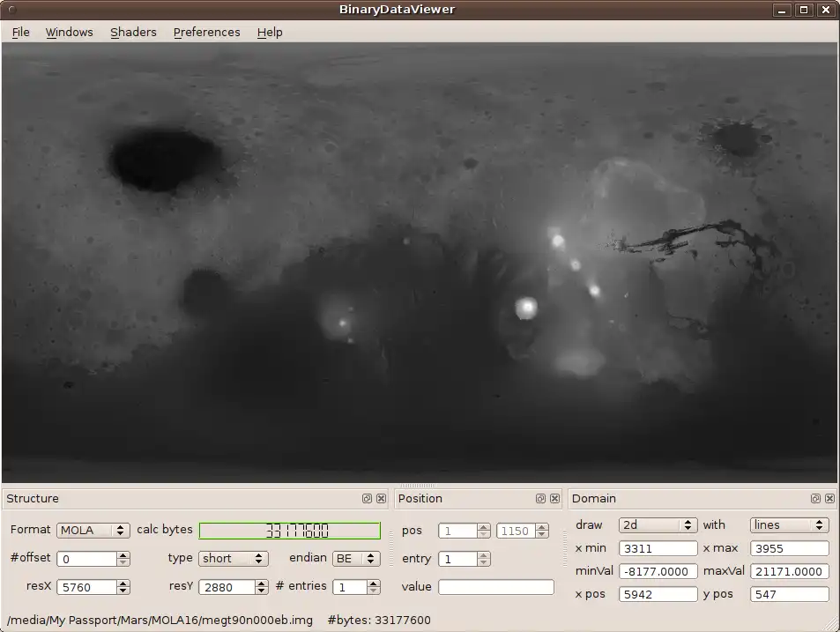Viewport: 840px width, 632px height.
Task: Float the Structure panel
Action: [x=367, y=499]
